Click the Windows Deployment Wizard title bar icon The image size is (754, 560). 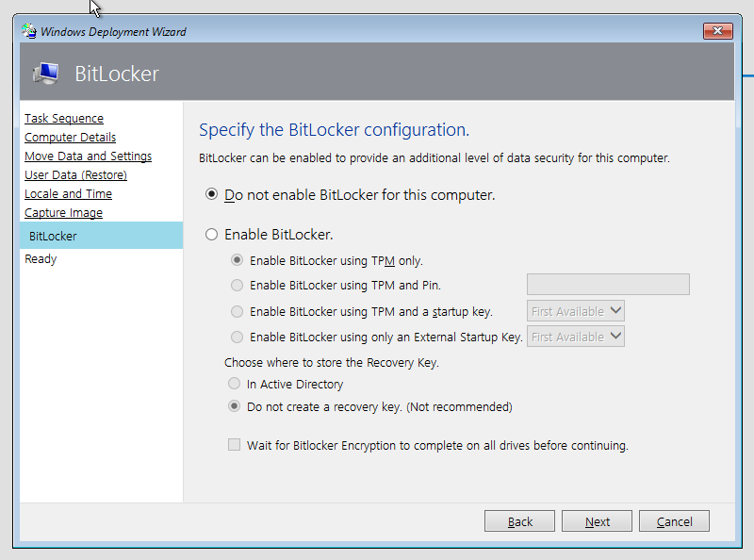(x=28, y=31)
